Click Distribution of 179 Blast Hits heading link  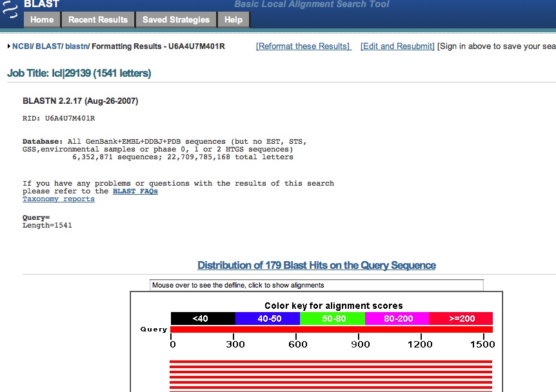tap(317, 266)
